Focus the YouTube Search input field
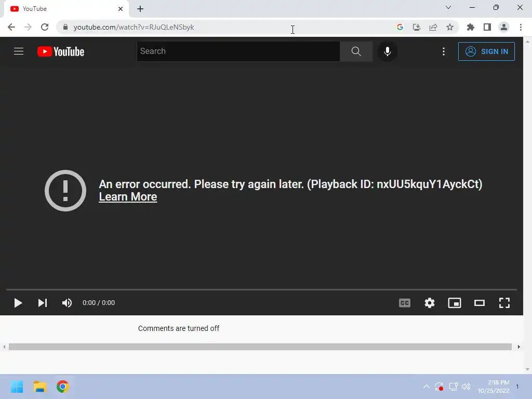The width and height of the screenshot is (532, 399). pos(238,51)
